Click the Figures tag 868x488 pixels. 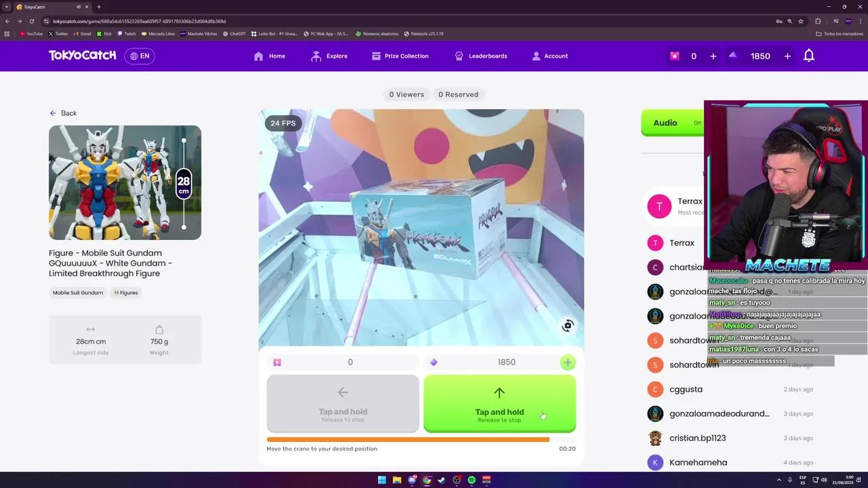point(126,293)
